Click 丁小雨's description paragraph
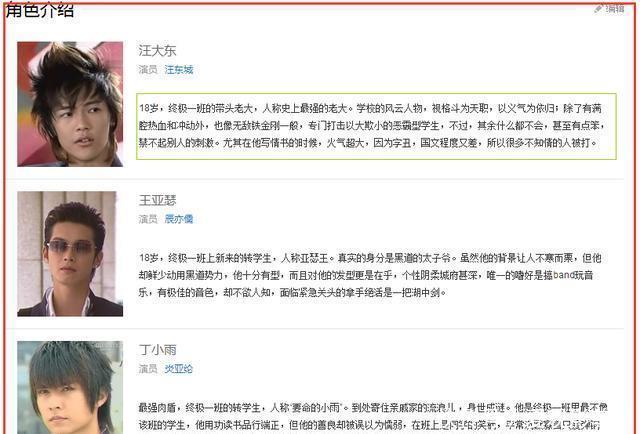Viewport: 640px width, 434px height. [373, 416]
